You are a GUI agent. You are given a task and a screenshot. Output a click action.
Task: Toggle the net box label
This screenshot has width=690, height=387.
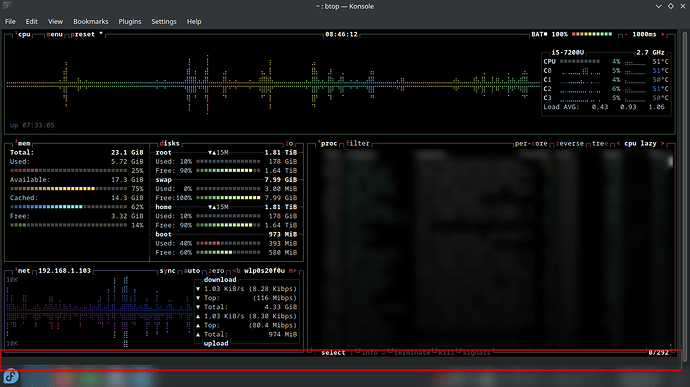click(x=22, y=270)
